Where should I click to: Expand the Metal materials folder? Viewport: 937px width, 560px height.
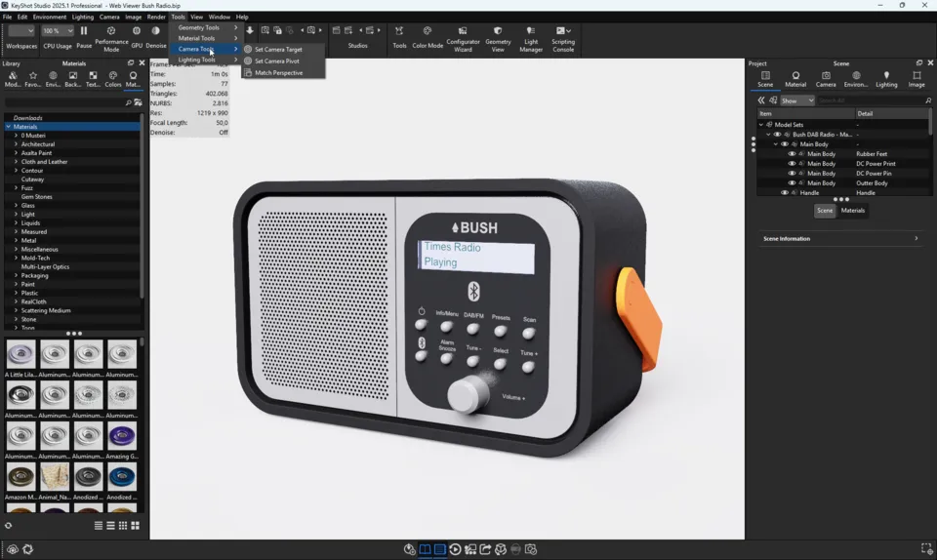click(x=17, y=240)
